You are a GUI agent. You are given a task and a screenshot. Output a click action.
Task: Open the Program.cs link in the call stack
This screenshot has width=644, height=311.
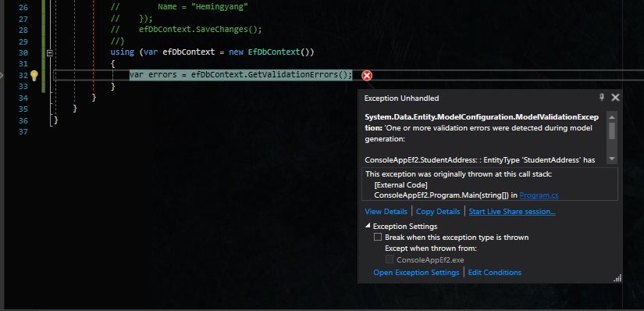[x=539, y=195]
